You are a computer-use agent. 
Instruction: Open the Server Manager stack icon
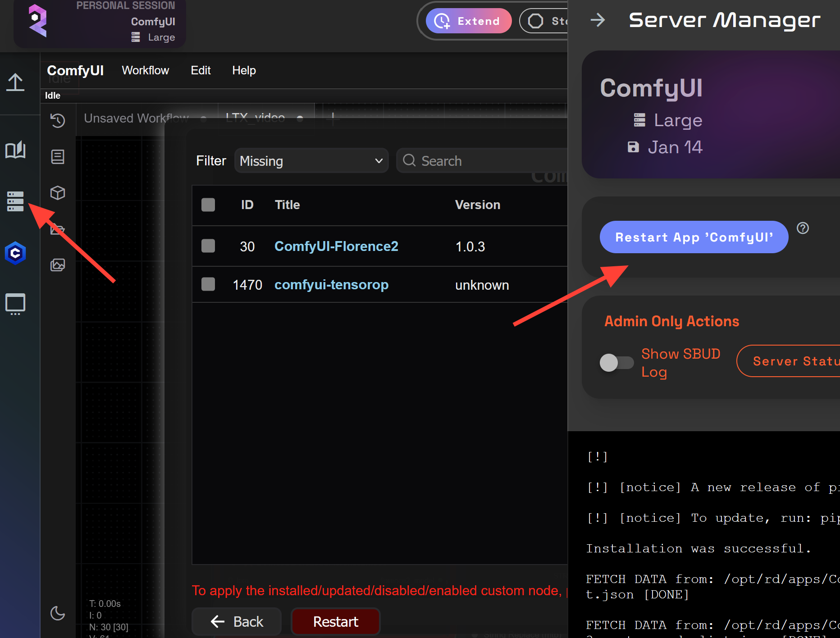(x=15, y=201)
